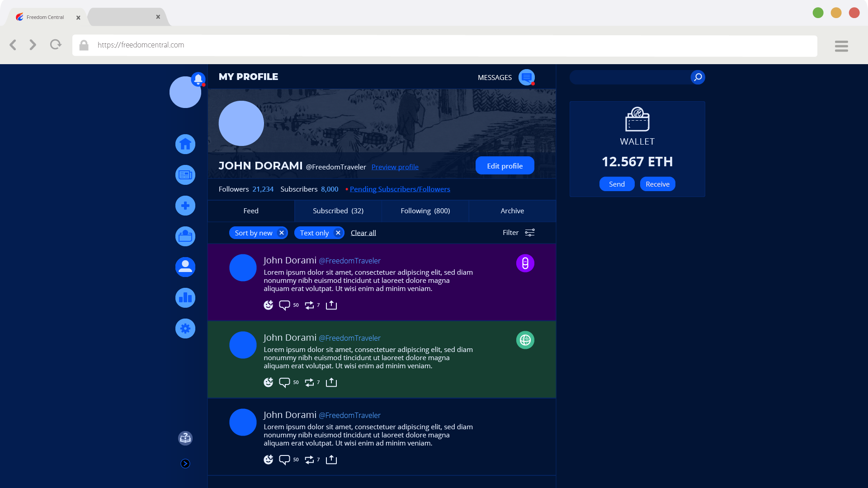Open the browser hamburger menu
868x488 pixels.
coord(841,46)
